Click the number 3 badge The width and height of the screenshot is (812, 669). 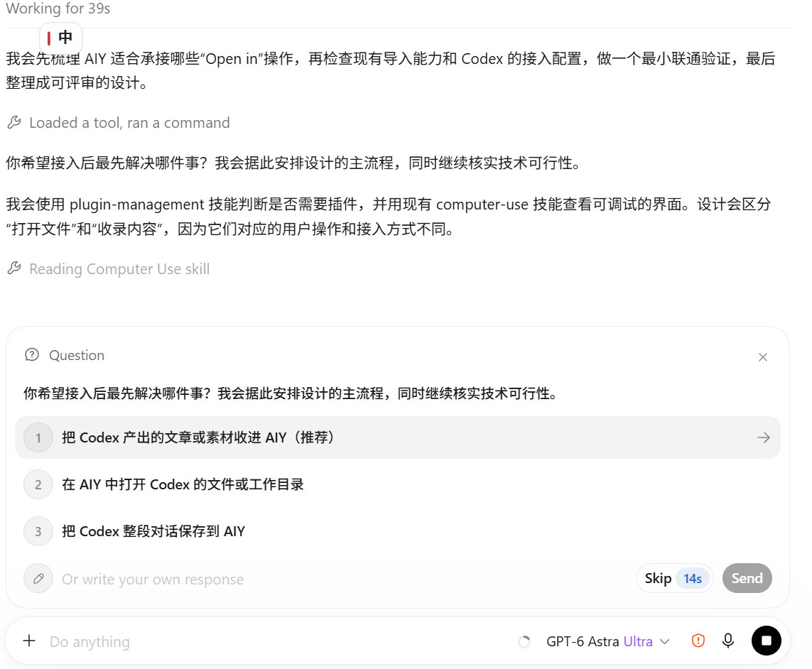(38, 531)
